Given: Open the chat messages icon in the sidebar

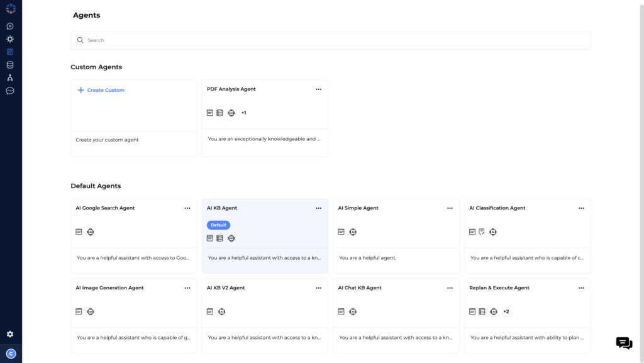Looking at the screenshot, I should tap(9, 26).
